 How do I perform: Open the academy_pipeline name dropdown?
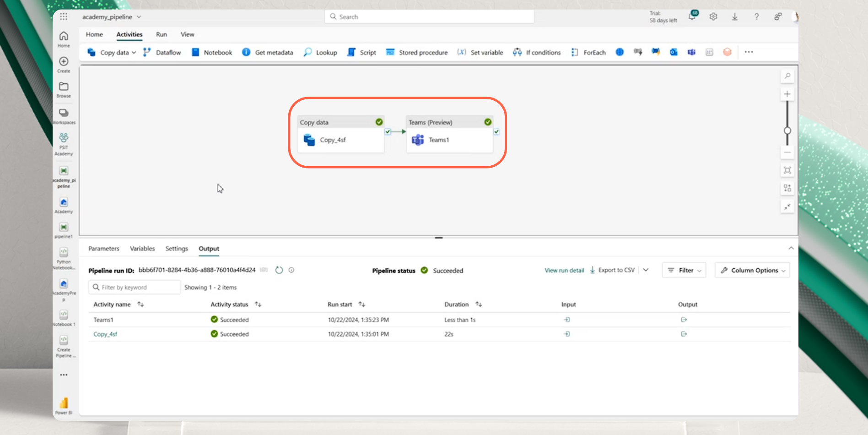pyautogui.click(x=140, y=16)
